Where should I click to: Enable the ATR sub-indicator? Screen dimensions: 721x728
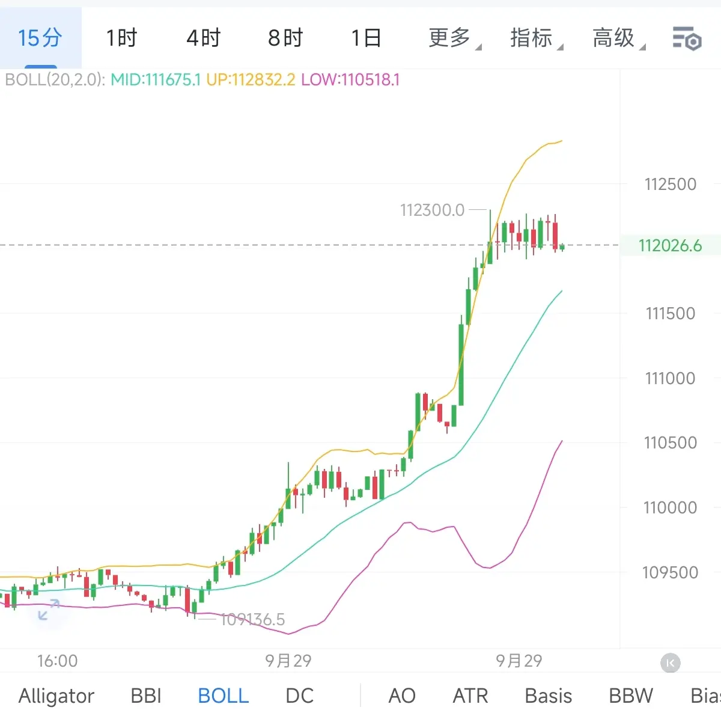[470, 696]
